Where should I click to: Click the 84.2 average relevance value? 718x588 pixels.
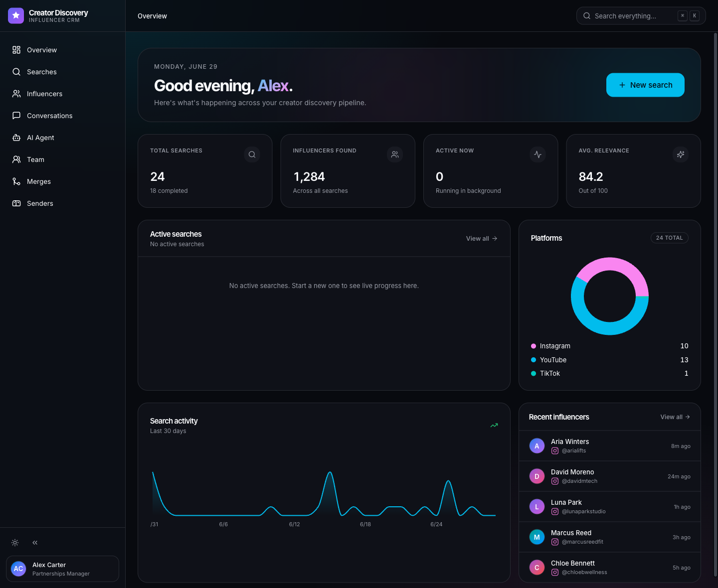point(591,177)
